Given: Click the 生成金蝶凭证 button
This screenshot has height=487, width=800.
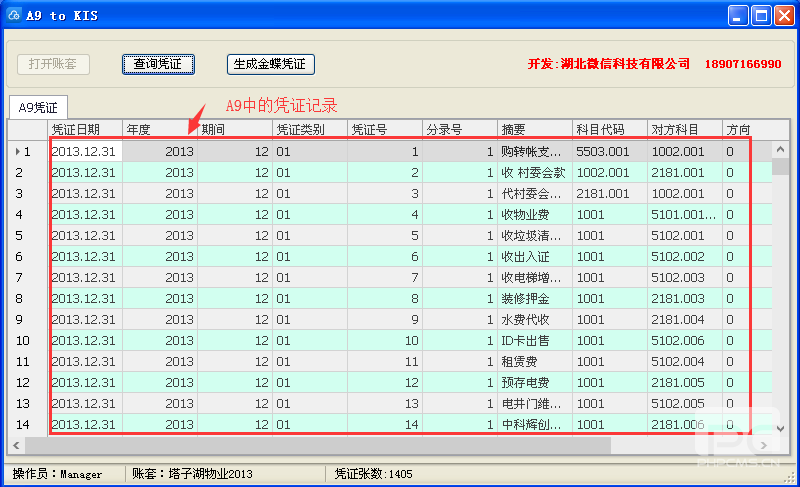Looking at the screenshot, I should pyautogui.click(x=271, y=64).
